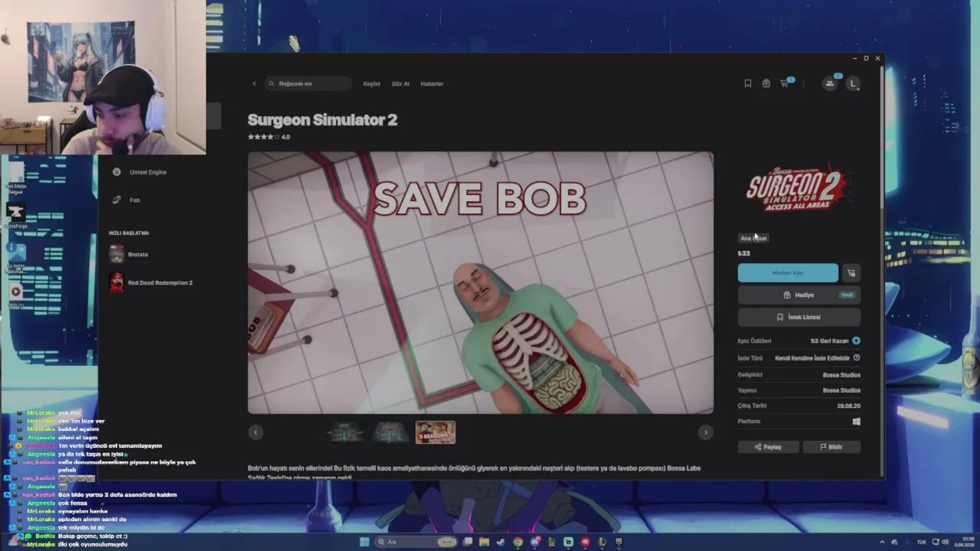980x551 pixels.
Task: Focus the Windows taskbar Ara search box
Action: click(415, 542)
